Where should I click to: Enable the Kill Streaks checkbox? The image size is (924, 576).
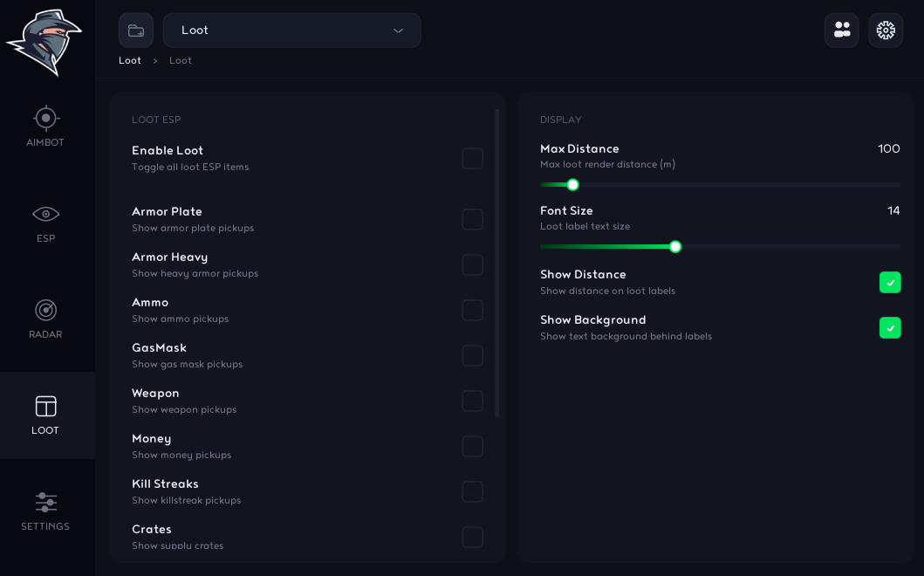coord(473,491)
